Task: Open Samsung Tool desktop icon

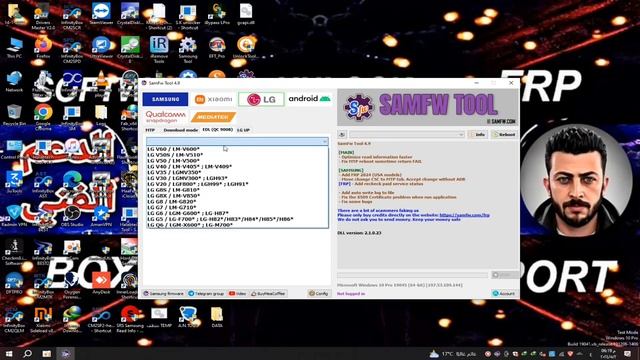Action: [188, 49]
